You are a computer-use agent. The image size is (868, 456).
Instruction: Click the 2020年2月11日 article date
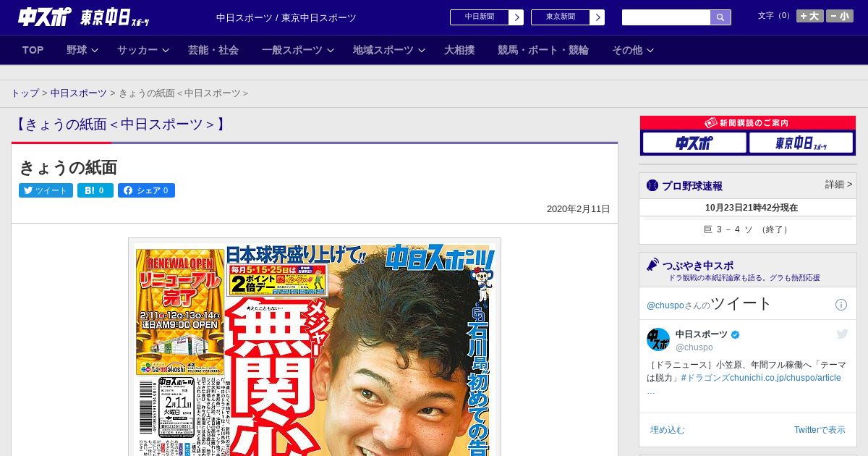point(578,209)
